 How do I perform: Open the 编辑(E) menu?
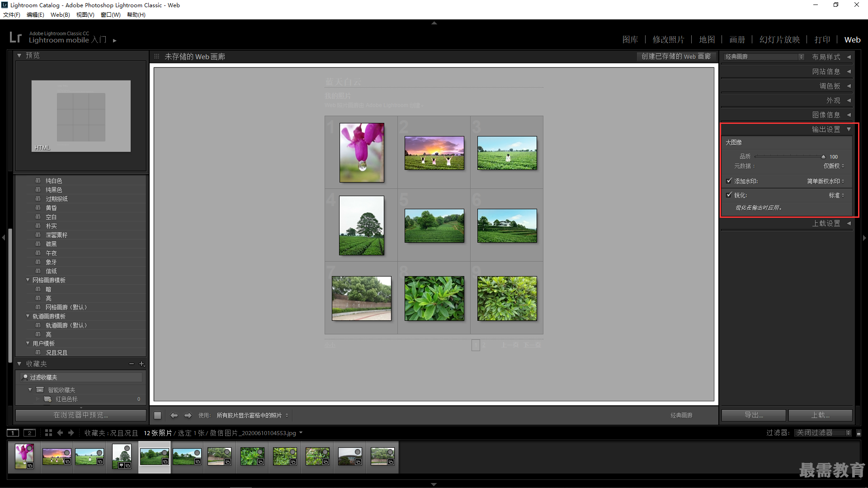[35, 15]
